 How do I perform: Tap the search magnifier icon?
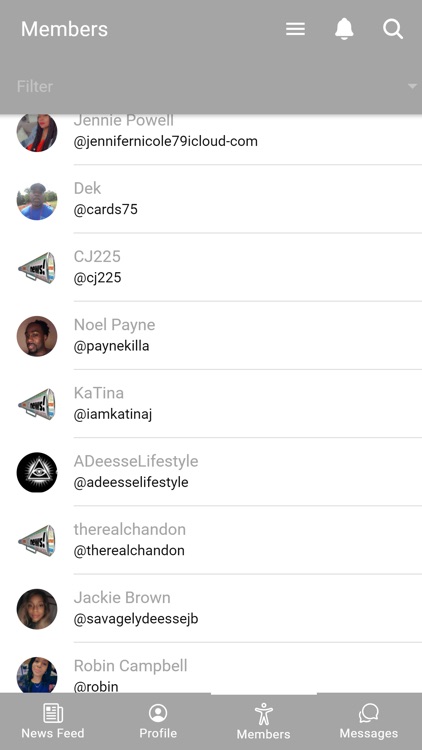393,29
